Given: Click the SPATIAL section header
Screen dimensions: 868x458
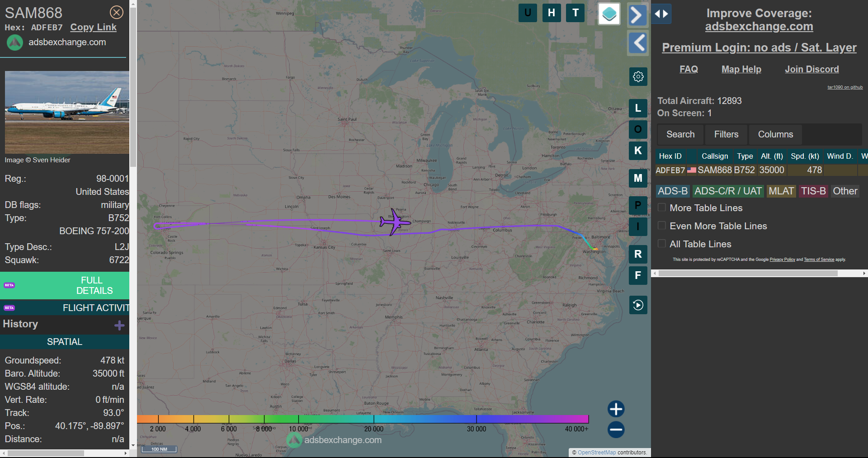Looking at the screenshot, I should click(x=65, y=342).
